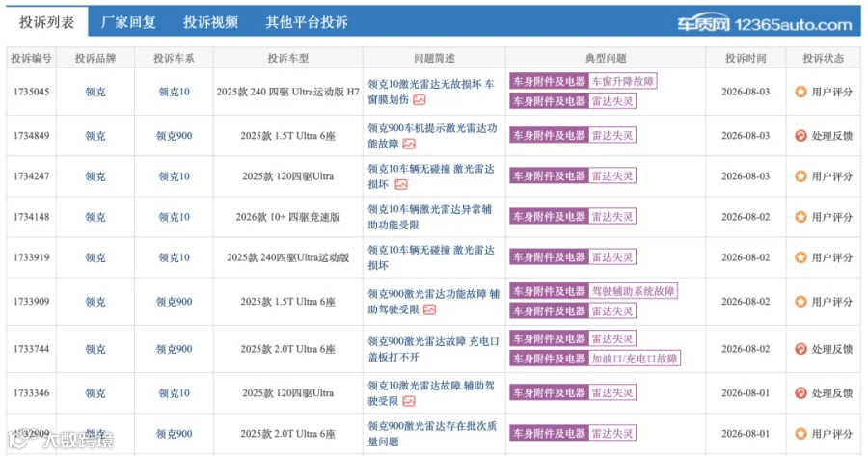Switch to the 投诉视频 tab

point(211,22)
